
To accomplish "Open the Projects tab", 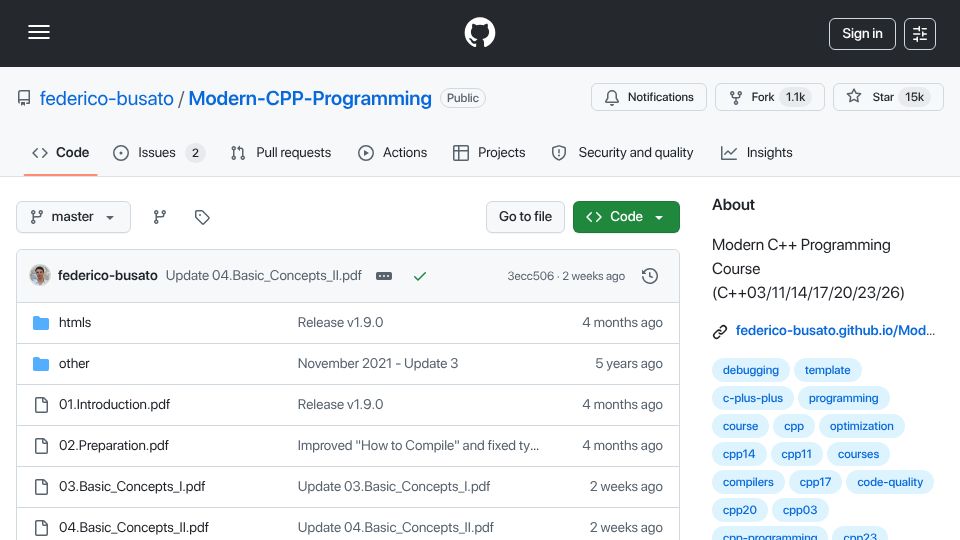I will [489, 152].
